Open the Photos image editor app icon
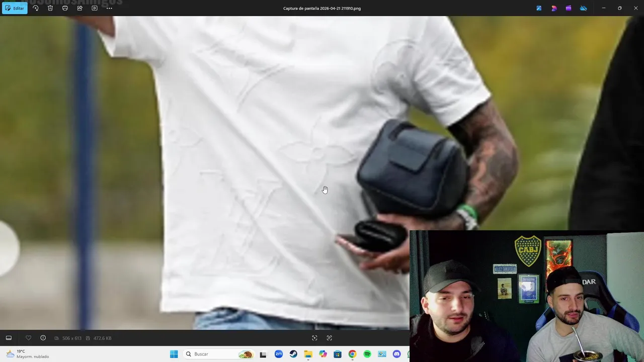 [539, 8]
